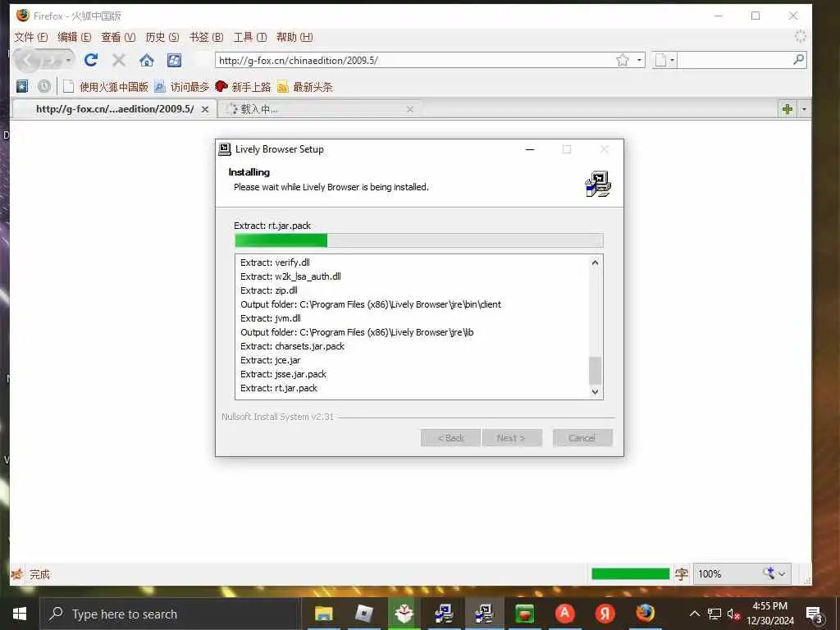
Task: Open the red A circle taskbar icon
Action: [564, 614]
